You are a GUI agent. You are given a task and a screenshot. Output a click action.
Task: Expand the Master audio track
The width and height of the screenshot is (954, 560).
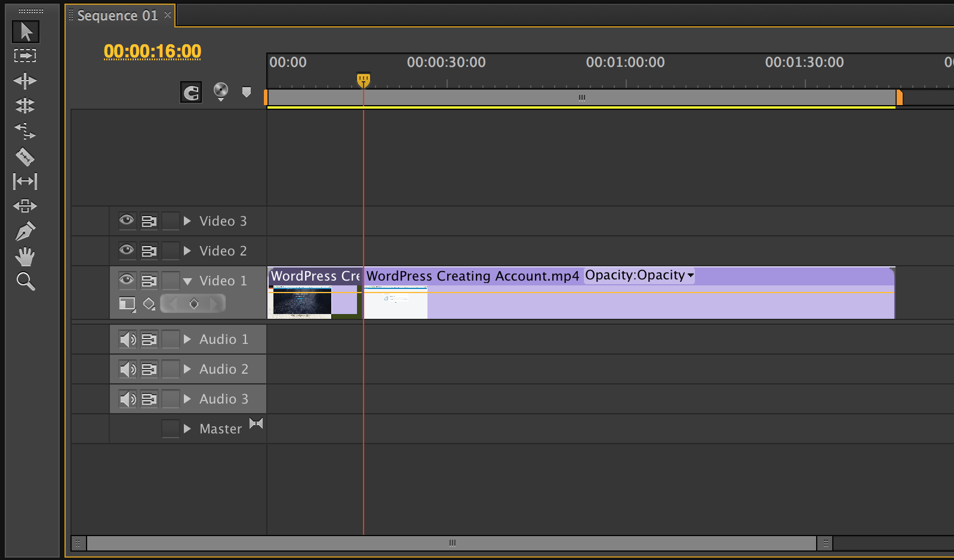point(187,429)
